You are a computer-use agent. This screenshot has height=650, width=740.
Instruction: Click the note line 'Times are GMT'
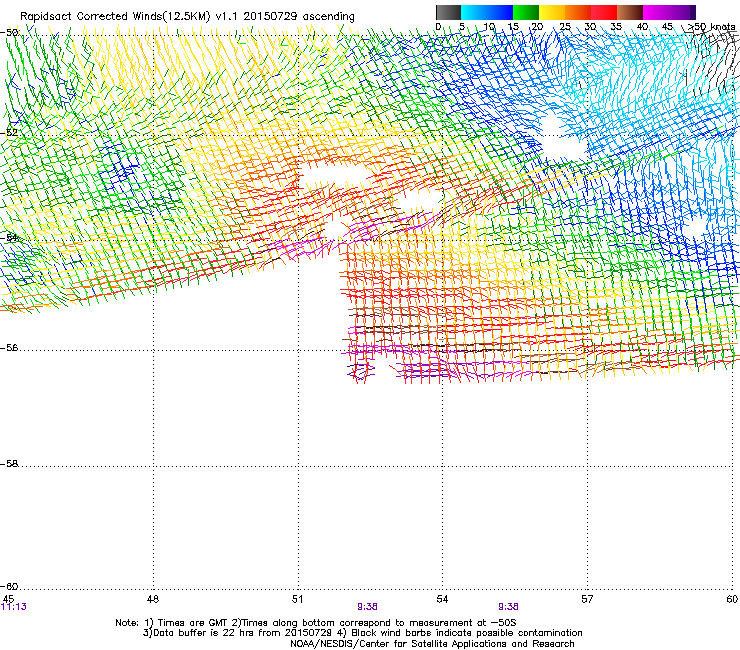192,623
